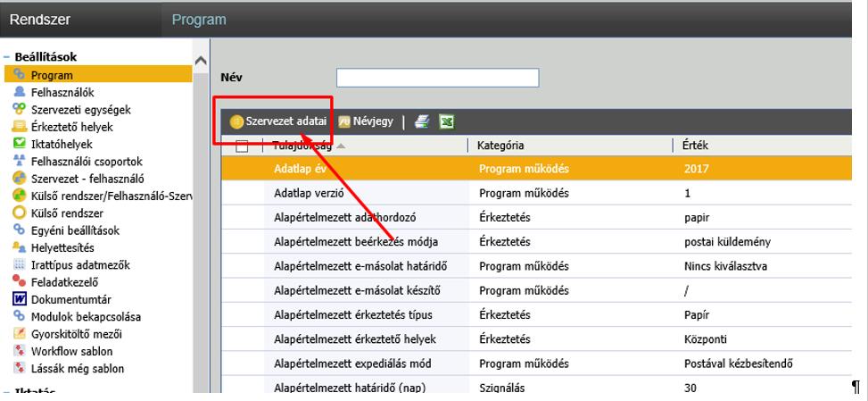Select the Alapértelmezett érkeztető helyek row

point(536,339)
